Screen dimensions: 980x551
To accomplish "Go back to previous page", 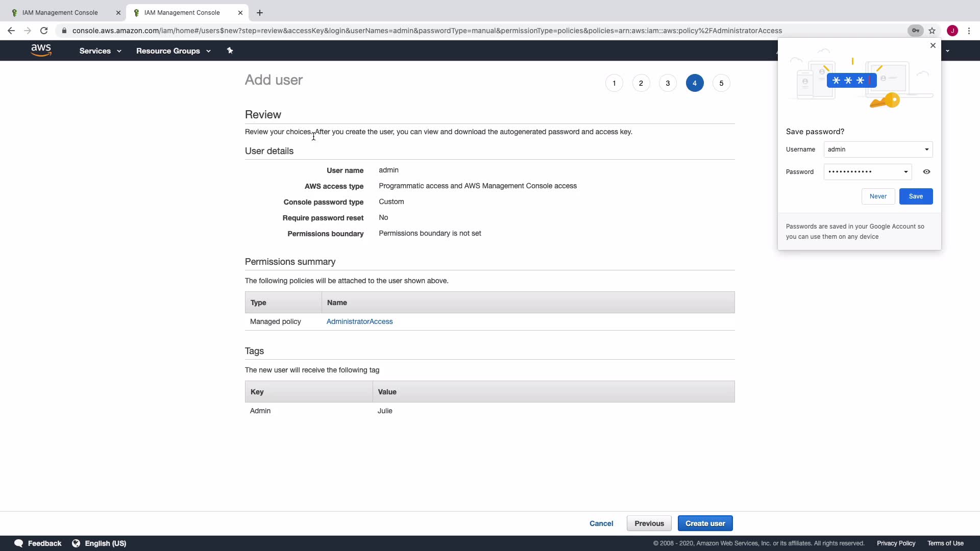I will (11, 31).
